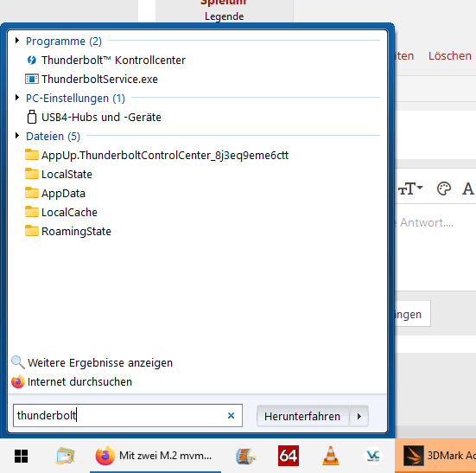
Task: Clear the search box with X
Action: pos(231,415)
